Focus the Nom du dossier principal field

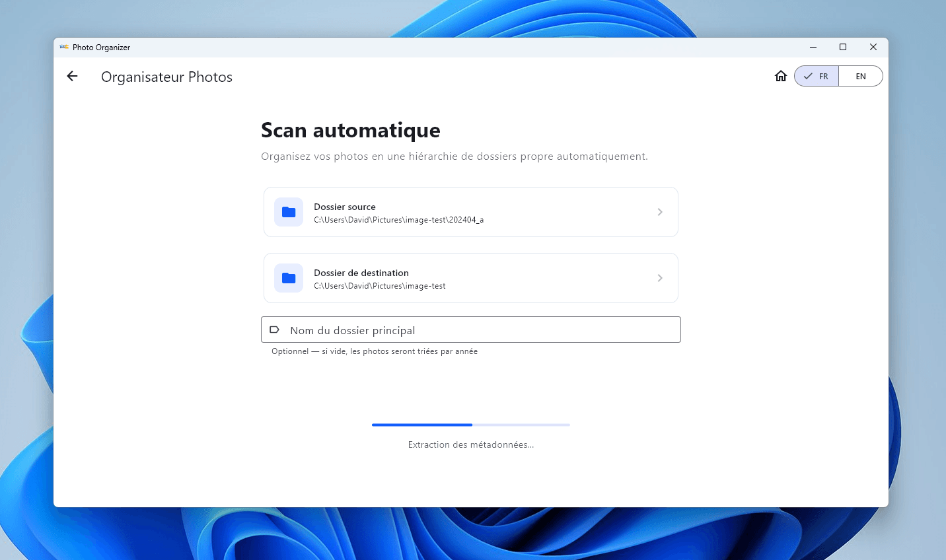(x=470, y=330)
